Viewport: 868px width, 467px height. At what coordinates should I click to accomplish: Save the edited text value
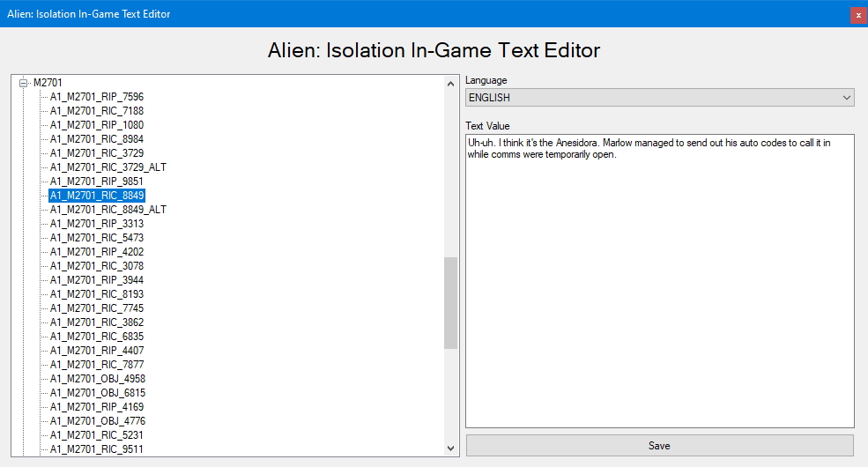[659, 446]
